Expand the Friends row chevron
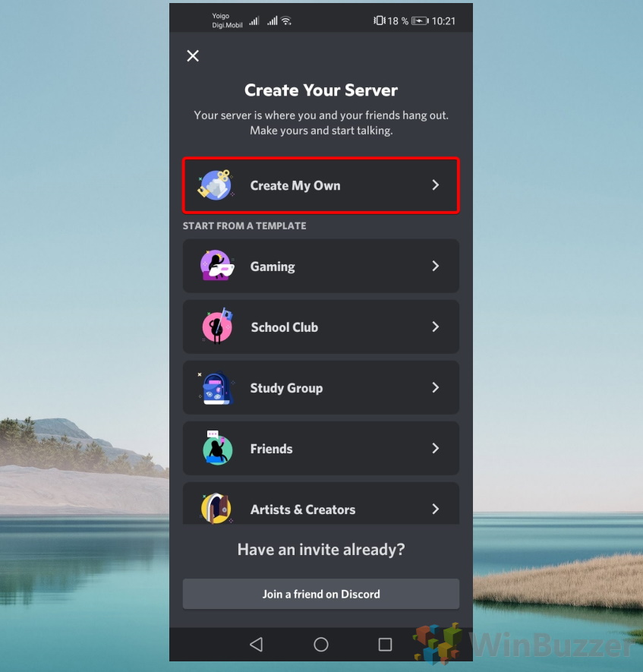Image resolution: width=643 pixels, height=672 pixels. coord(435,448)
